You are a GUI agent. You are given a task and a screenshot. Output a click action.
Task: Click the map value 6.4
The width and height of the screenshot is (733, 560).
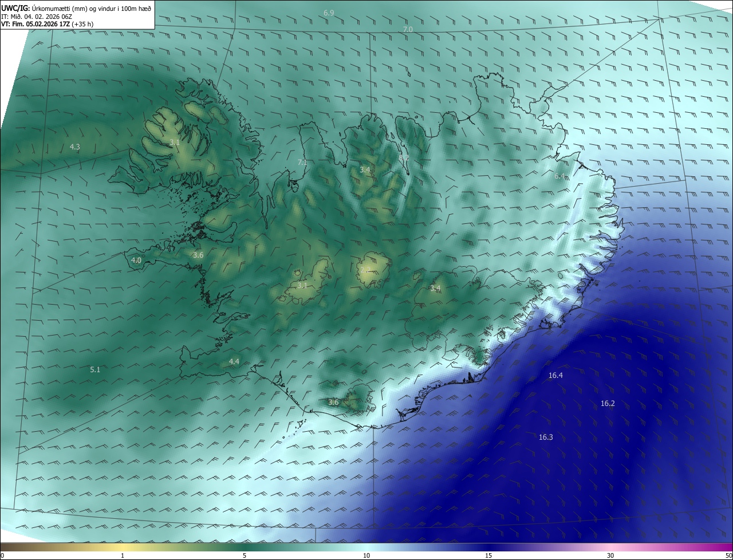(559, 176)
